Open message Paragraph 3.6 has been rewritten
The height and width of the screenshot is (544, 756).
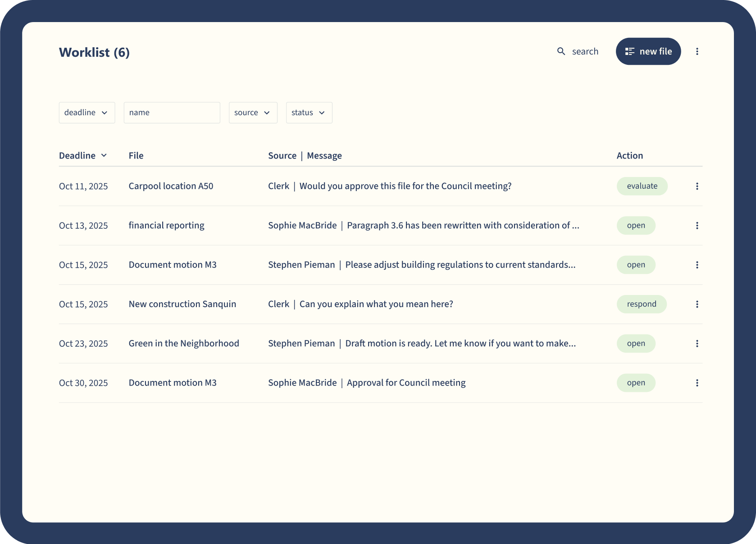(x=463, y=226)
